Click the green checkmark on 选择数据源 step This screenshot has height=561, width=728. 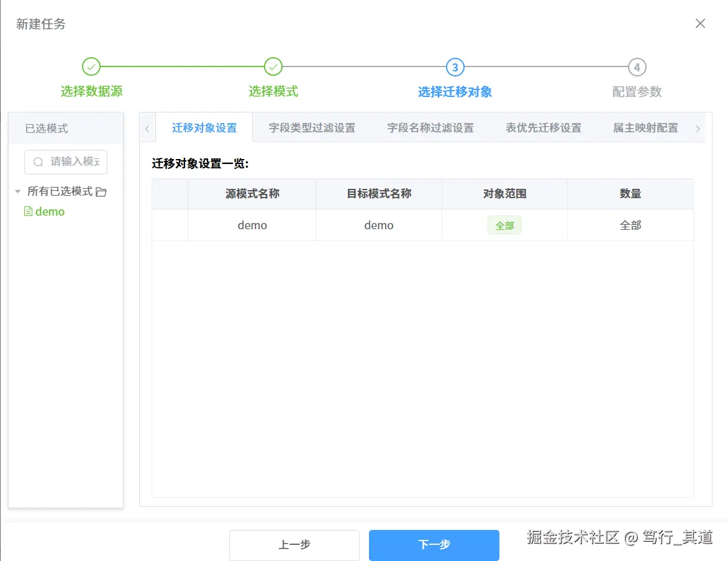click(91, 66)
